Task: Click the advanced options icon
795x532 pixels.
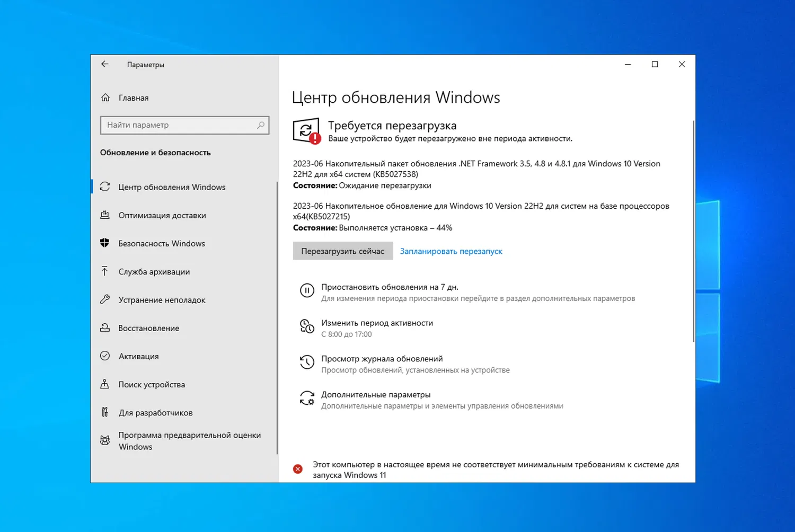Action: (307, 398)
